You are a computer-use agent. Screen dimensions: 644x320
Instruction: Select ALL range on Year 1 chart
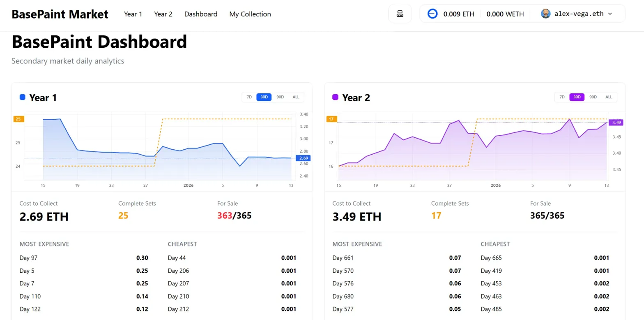pos(296,97)
